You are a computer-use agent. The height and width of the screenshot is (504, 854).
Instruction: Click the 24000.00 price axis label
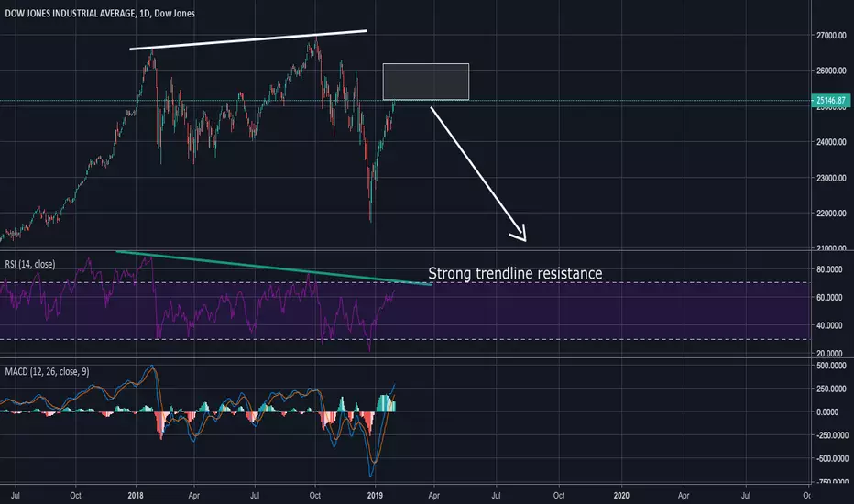coord(831,142)
